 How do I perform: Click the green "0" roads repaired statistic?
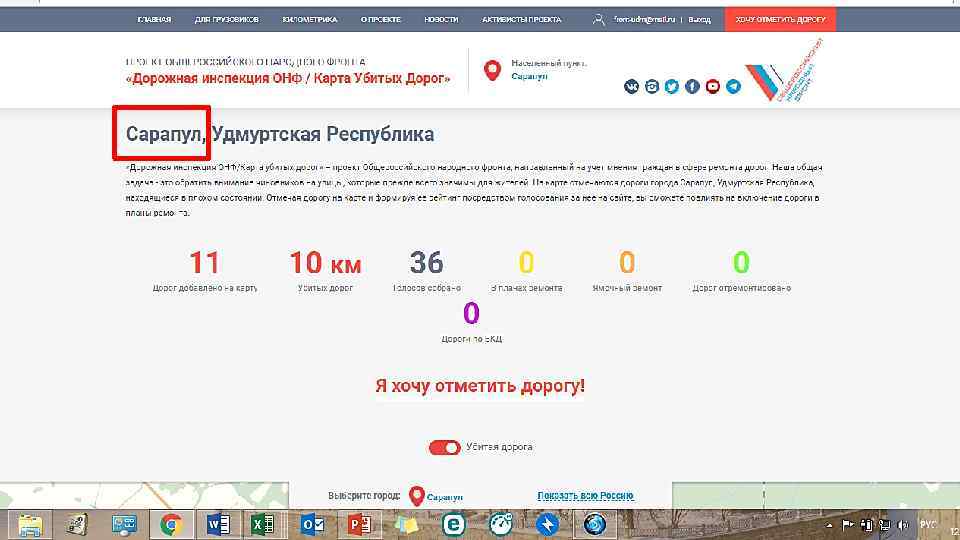tap(741, 263)
